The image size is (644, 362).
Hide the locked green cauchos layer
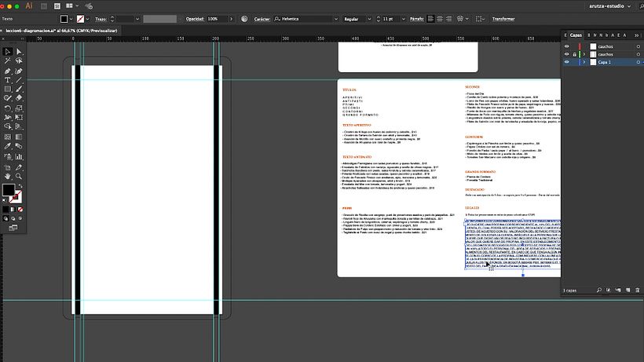(x=567, y=54)
